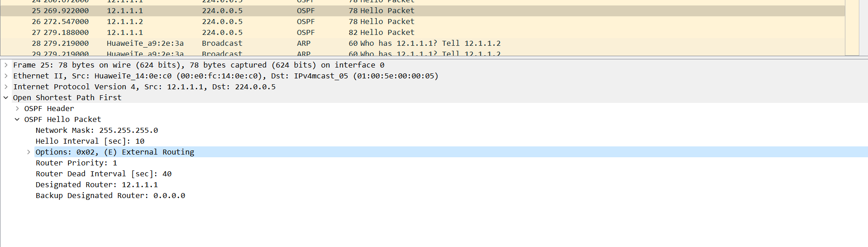Select ARP packet 28 Who has 12.1.1.1
868x247 pixels.
pyautogui.click(x=422, y=44)
